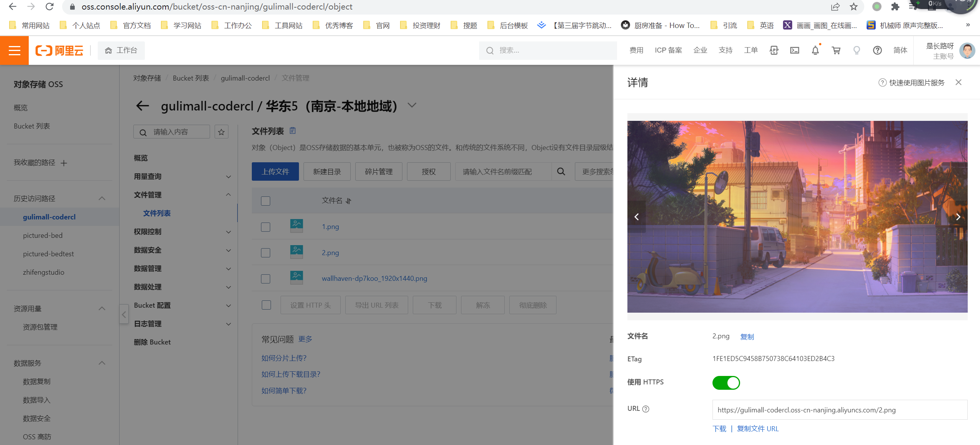This screenshot has height=445, width=980.
Task: Click the document icon next to 文件列表 heading
Action: coord(292,131)
